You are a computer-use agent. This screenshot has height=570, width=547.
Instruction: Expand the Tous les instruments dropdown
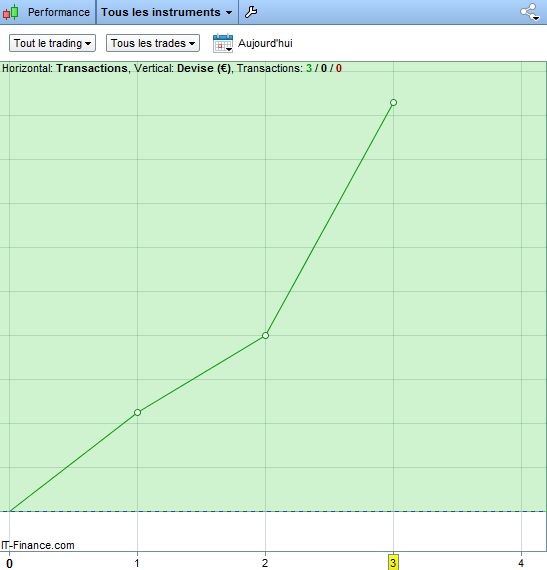tap(167, 12)
